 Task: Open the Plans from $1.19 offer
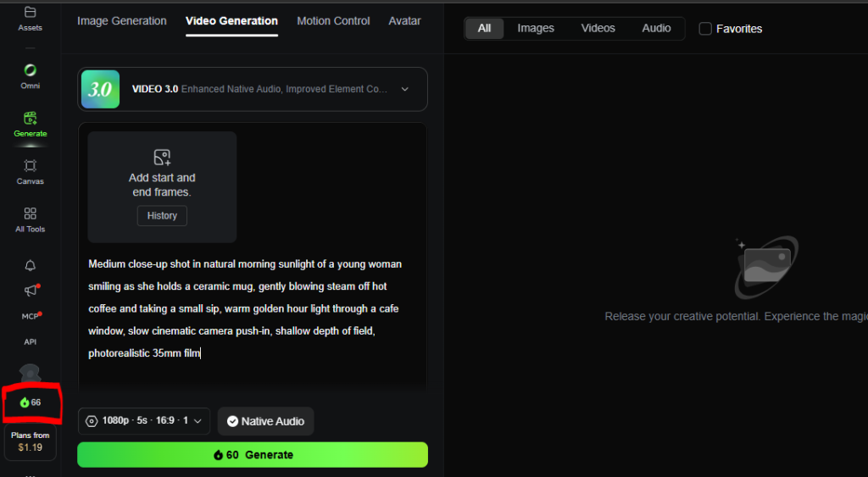click(30, 441)
